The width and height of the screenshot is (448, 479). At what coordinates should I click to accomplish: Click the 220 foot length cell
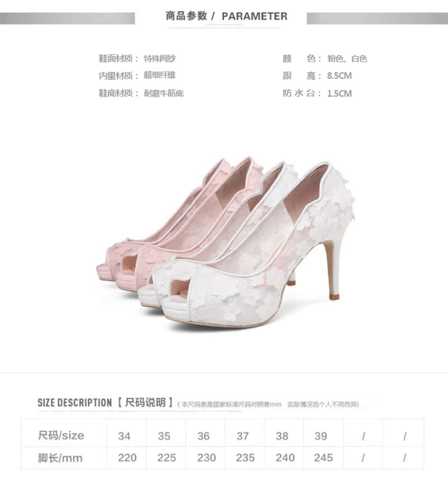(x=127, y=458)
